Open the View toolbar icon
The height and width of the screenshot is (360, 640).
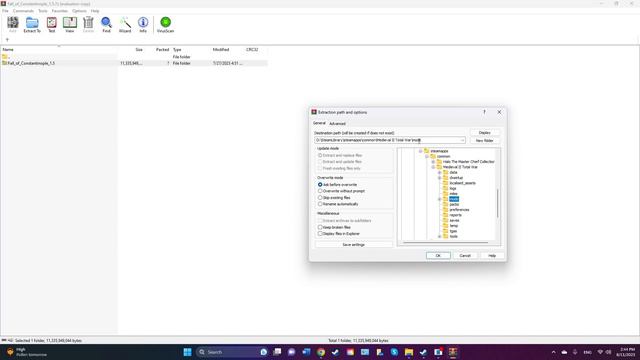70,24
